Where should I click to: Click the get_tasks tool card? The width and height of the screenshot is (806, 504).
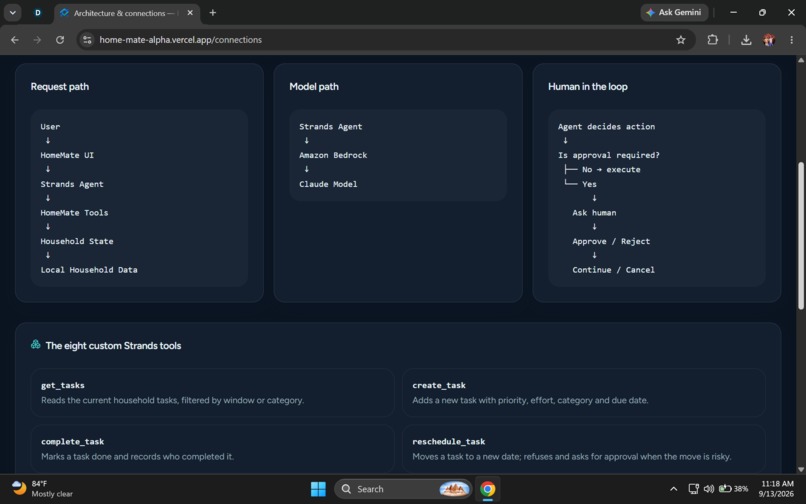coord(212,392)
